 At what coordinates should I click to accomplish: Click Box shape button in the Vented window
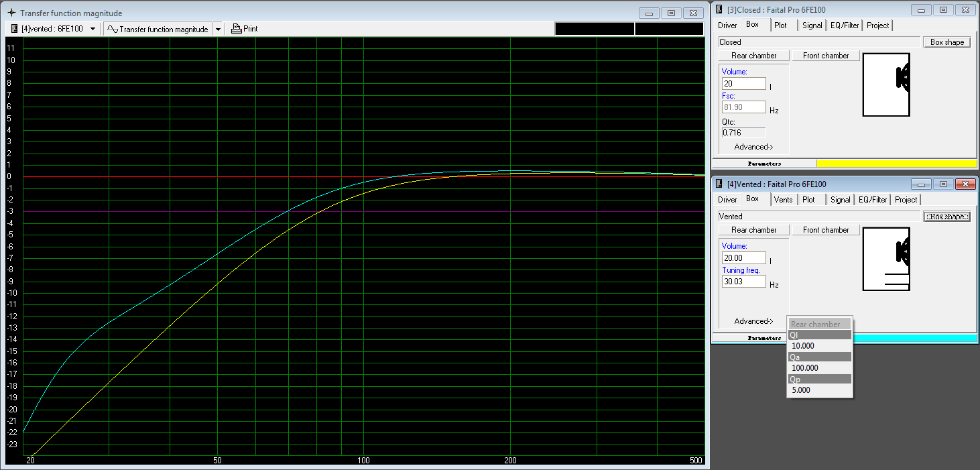[x=947, y=217]
